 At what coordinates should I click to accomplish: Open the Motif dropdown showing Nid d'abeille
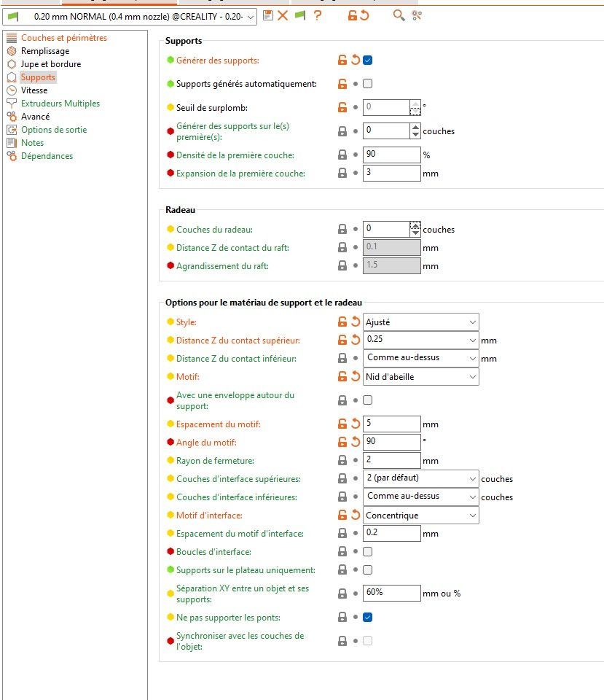tap(421, 377)
